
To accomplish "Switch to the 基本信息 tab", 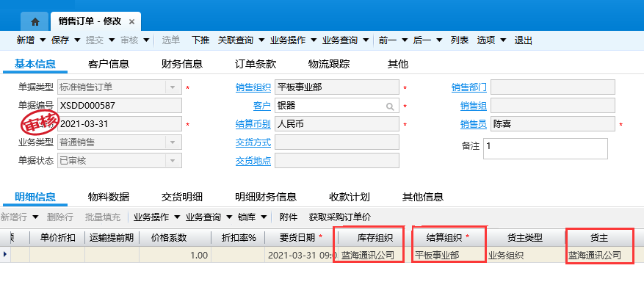I will (35, 64).
